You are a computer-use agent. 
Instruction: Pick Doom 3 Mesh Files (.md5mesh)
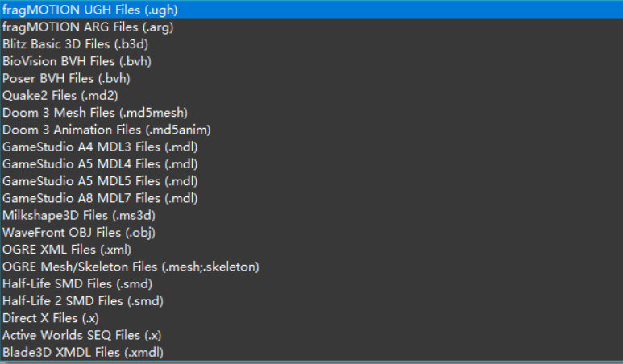[311, 112]
